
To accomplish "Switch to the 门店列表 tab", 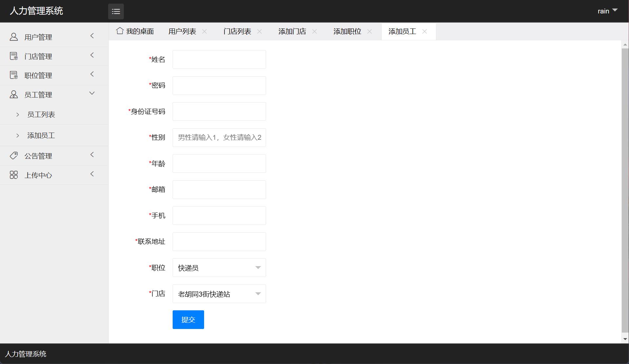I will [237, 31].
